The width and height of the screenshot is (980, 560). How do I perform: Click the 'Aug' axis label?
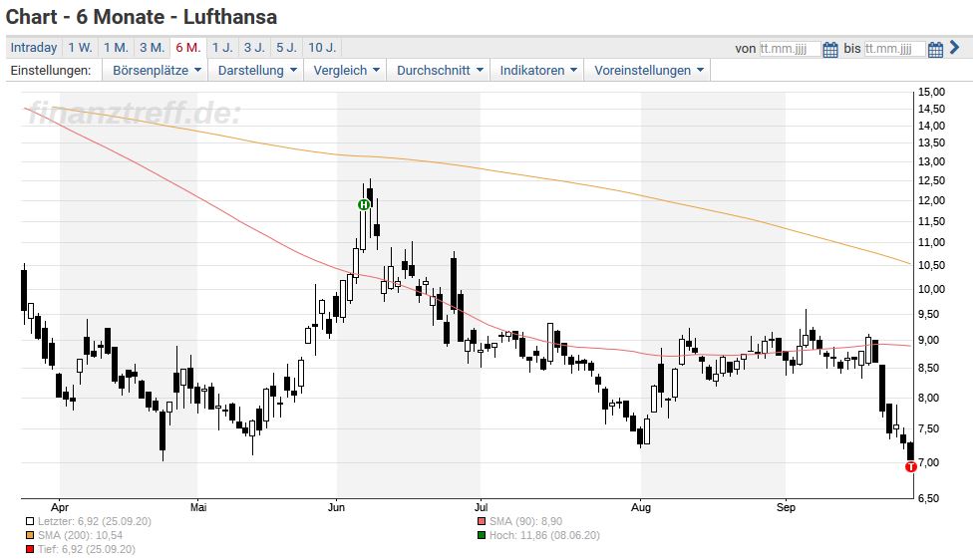click(641, 507)
